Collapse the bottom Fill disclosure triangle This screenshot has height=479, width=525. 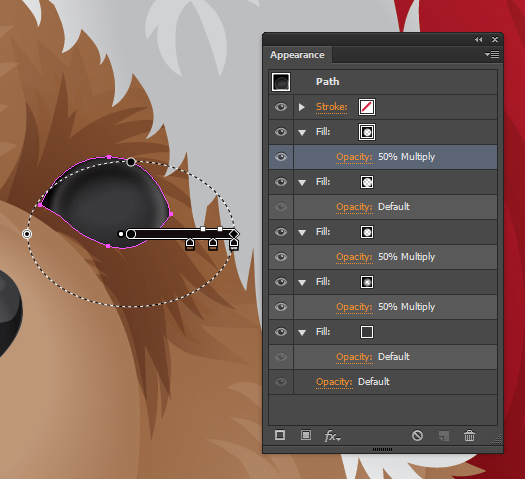click(302, 332)
